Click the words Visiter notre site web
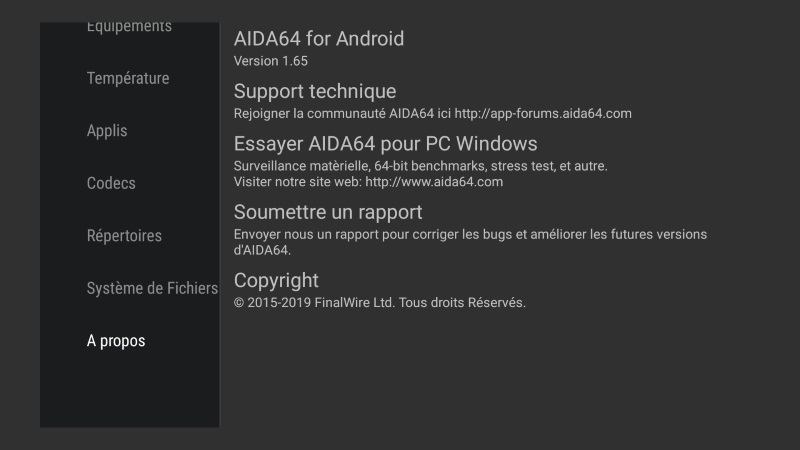 [x=297, y=182]
